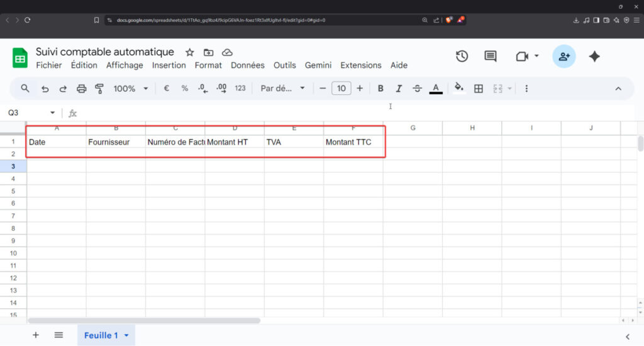Collapse the menus with the chevron
This screenshot has height=346, width=644.
click(x=618, y=89)
